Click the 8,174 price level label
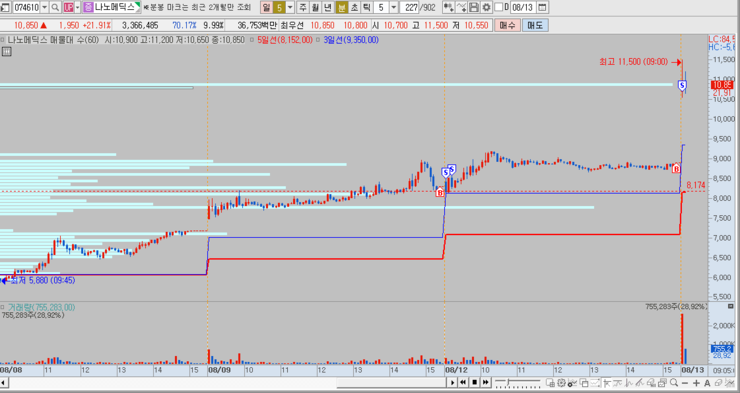Screen dimensions: 740x393 pos(696,185)
